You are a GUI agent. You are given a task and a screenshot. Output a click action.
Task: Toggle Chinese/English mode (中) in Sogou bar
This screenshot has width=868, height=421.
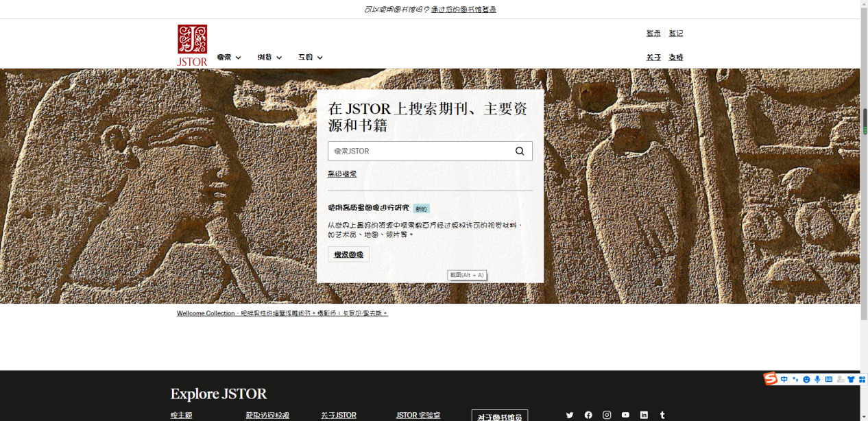(784, 379)
